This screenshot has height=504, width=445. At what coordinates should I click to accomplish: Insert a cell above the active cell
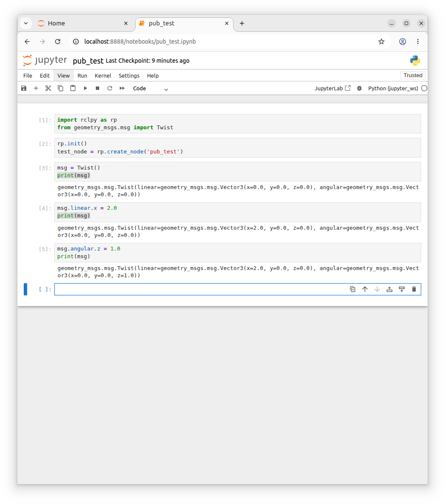[389, 289]
